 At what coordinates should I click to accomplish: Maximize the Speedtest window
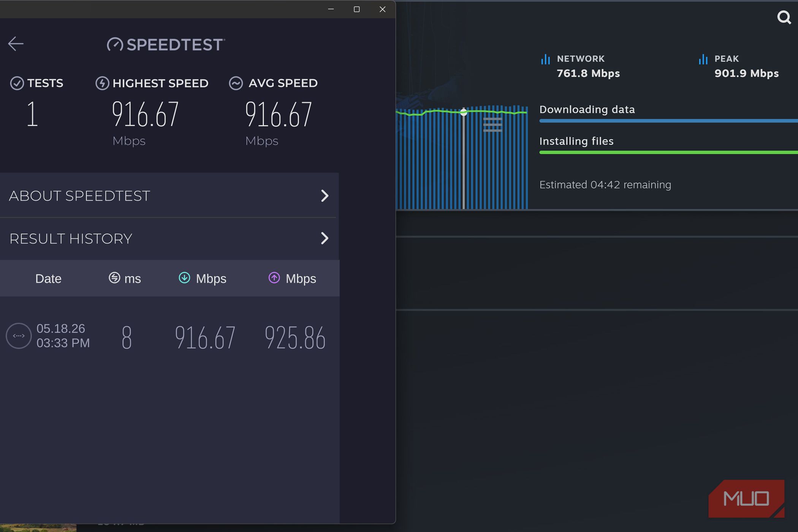coord(356,9)
